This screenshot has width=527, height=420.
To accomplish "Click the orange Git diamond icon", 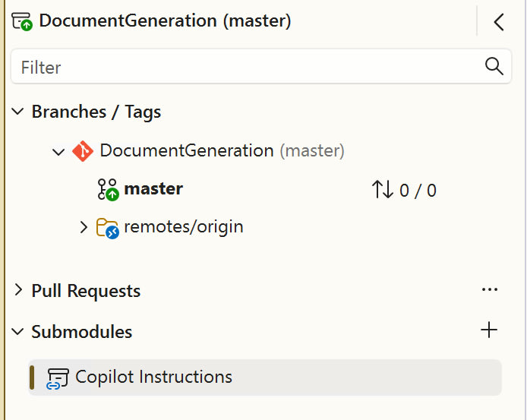I will pos(83,151).
